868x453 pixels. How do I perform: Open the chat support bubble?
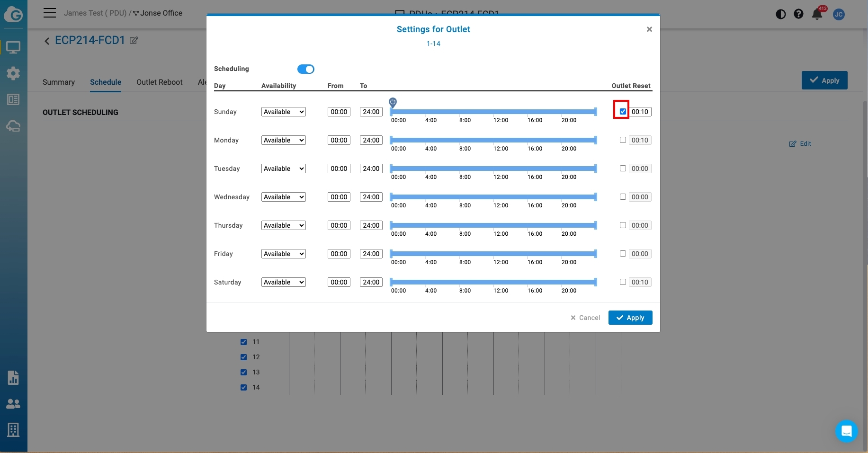pos(846,431)
